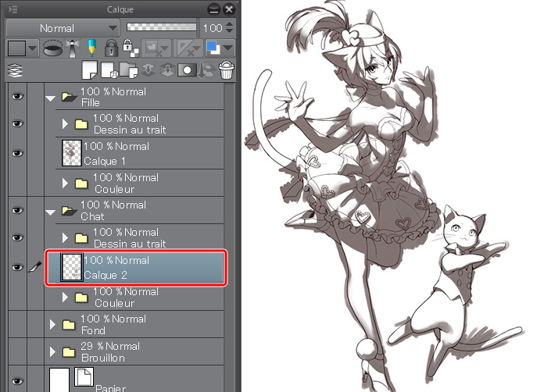Toggle the blue layer color swatch

click(213, 48)
